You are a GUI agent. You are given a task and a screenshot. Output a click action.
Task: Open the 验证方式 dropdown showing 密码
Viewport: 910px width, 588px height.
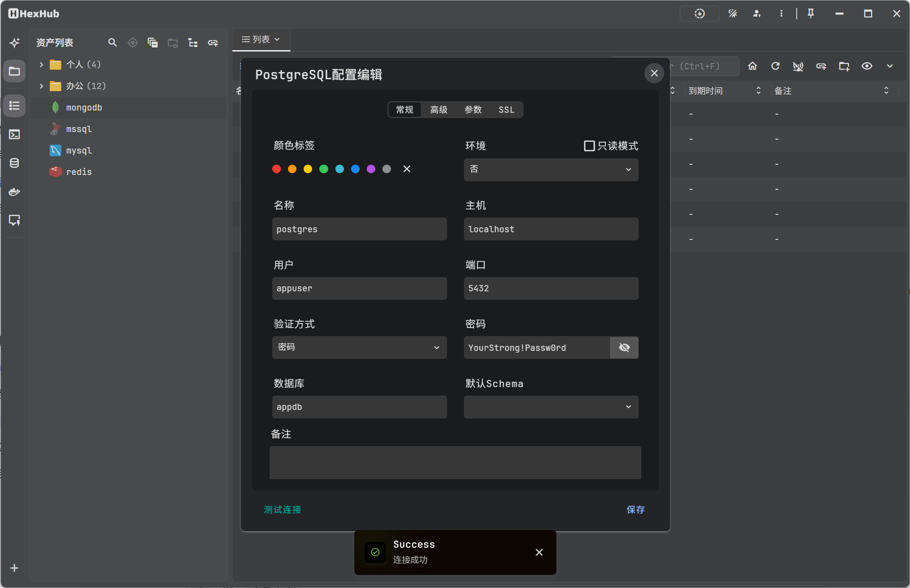pos(359,348)
